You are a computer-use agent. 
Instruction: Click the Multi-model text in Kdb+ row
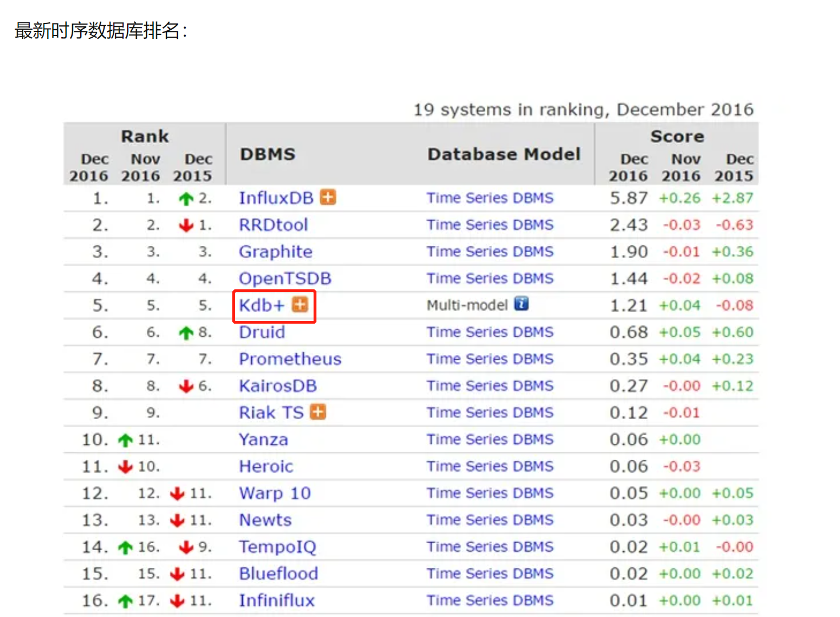coord(467,305)
